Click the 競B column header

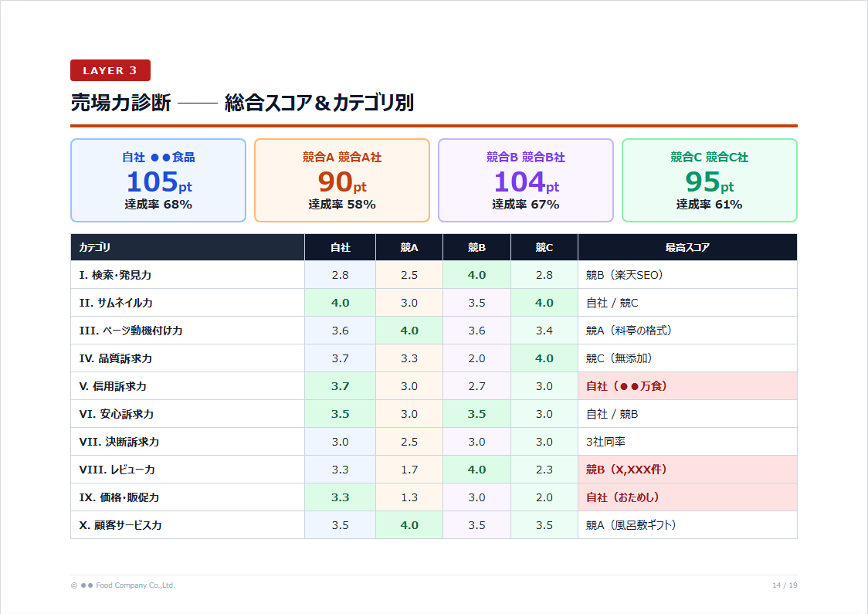pyautogui.click(x=476, y=247)
